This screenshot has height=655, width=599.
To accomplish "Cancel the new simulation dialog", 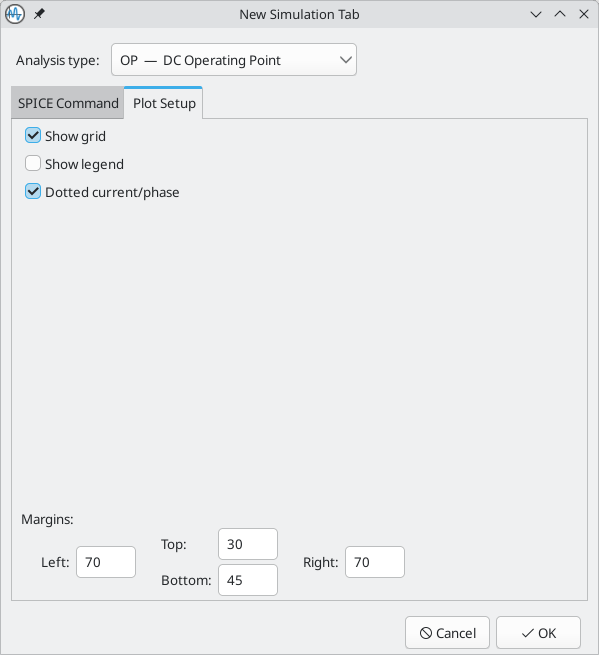I will coord(447,633).
